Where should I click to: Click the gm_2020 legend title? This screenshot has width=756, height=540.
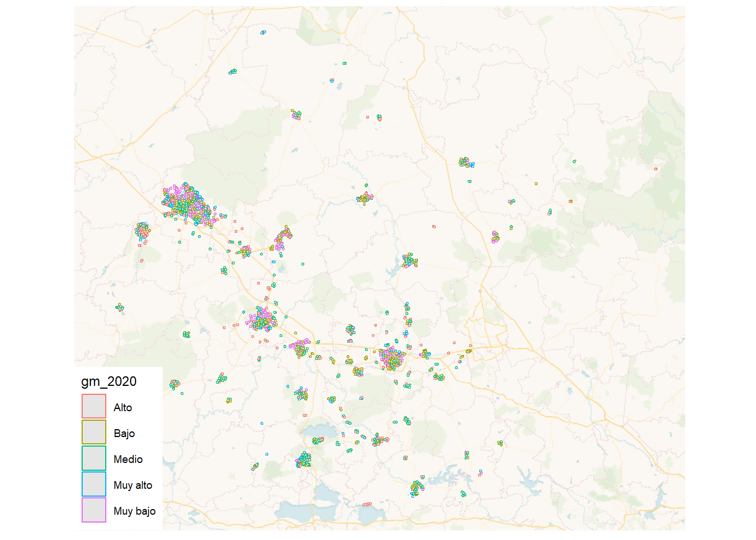tap(109, 381)
